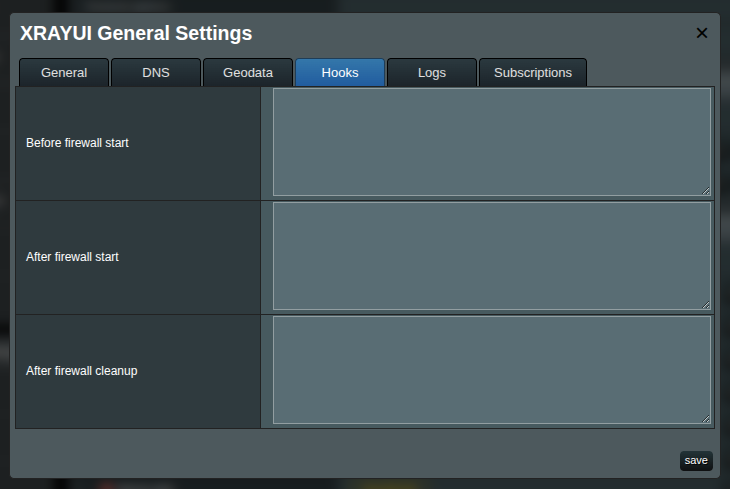Image resolution: width=730 pixels, height=489 pixels.
Task: Open the DNS tab
Action: [x=156, y=73]
